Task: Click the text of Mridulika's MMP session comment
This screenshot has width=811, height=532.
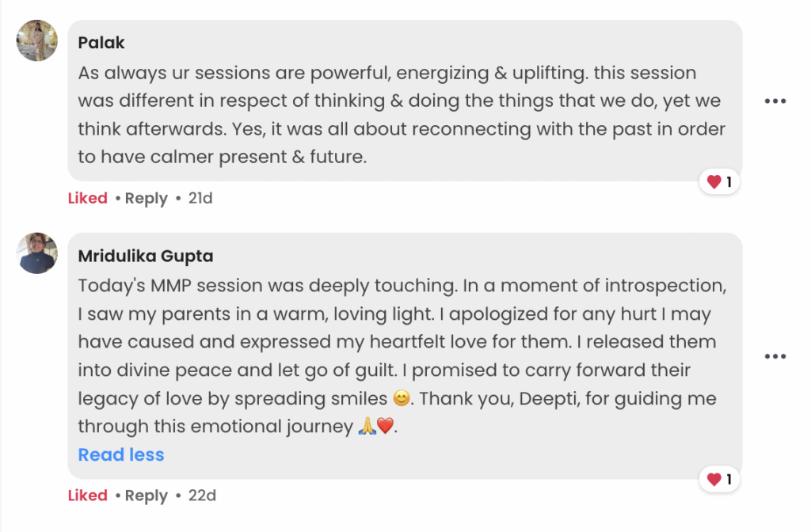Action: click(396, 342)
